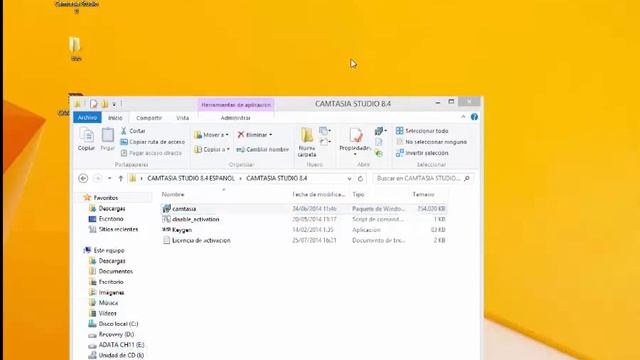The image size is (640, 360).
Task: Click quick access New folder icon in title bar
Action: pos(105,104)
